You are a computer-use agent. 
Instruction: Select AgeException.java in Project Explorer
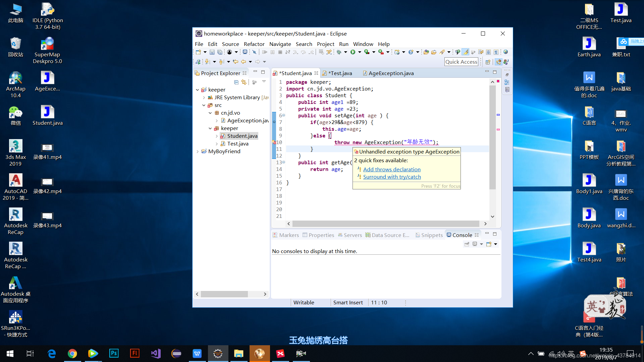click(x=245, y=121)
